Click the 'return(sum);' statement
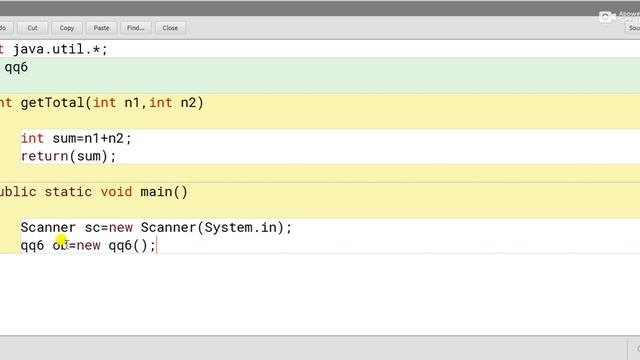Screen dimensions: 640x360 (68, 156)
